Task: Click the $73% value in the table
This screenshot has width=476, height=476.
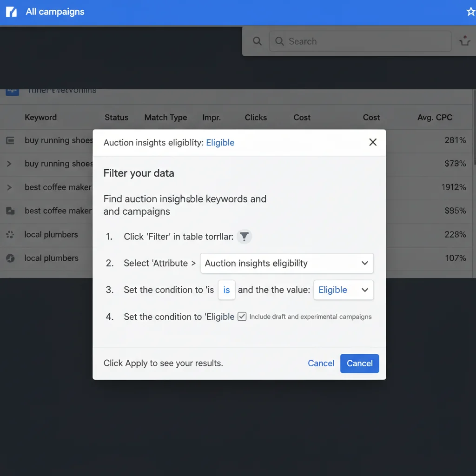Action: tap(455, 164)
